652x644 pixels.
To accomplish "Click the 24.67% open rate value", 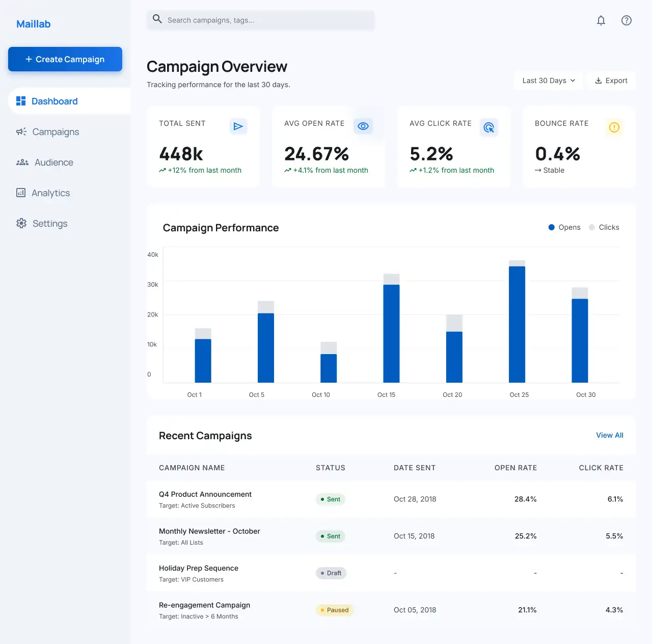I will (x=317, y=154).
